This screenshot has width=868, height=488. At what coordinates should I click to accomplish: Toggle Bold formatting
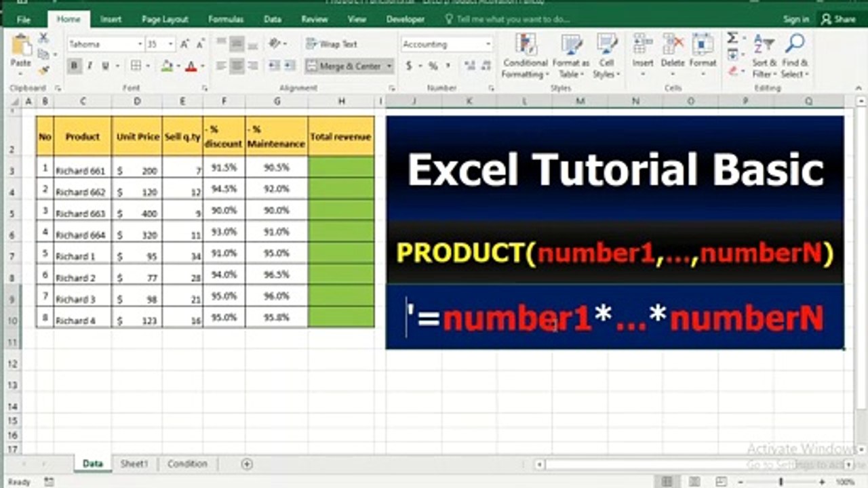click(x=74, y=66)
